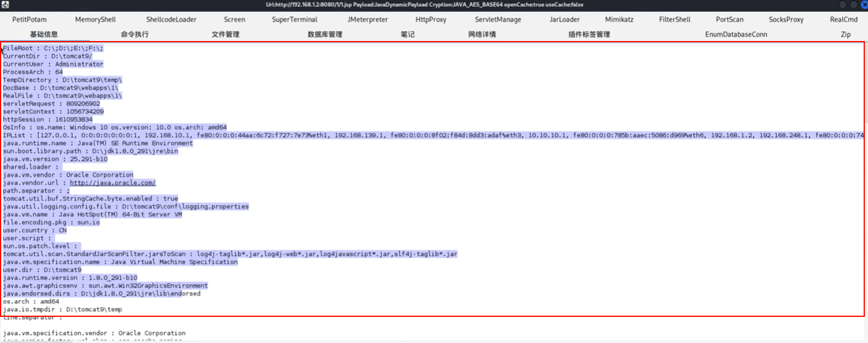This screenshot has width=868, height=343.
Task: Select the Screen tab
Action: pos(234,19)
